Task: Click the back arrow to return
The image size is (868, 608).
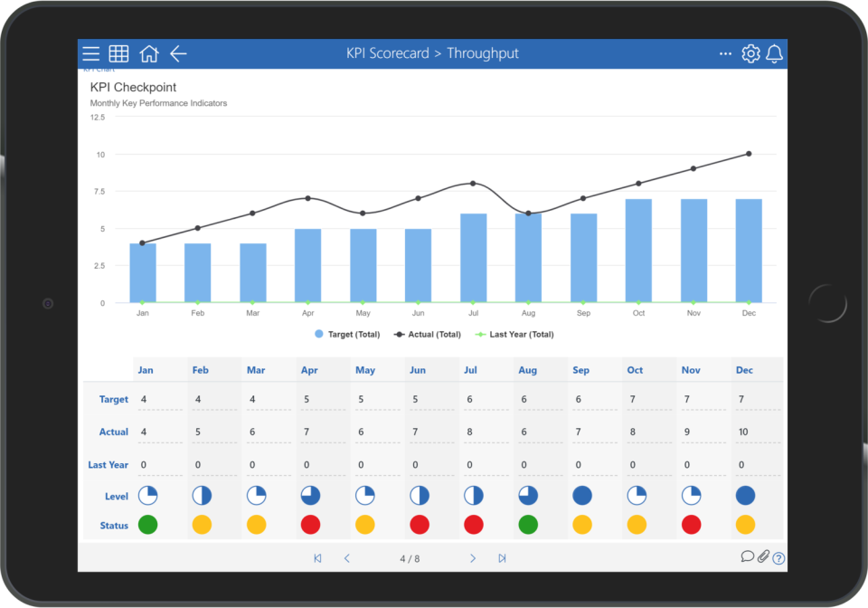Action: point(178,53)
